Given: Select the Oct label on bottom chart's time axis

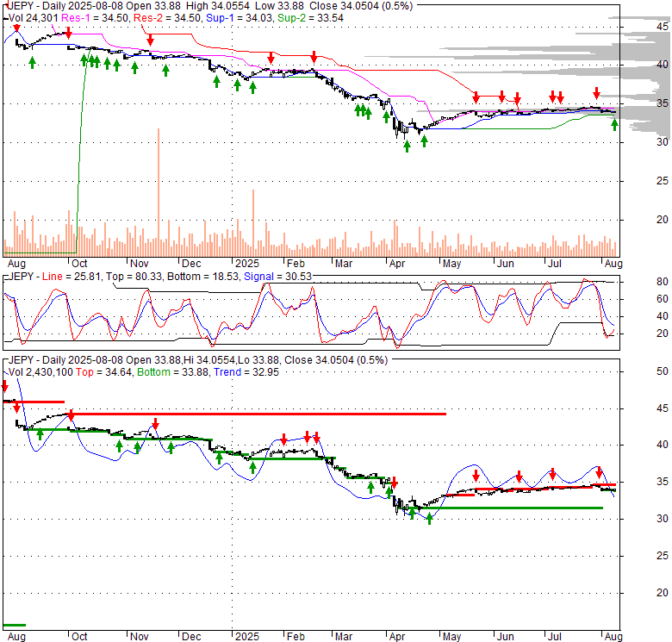Looking at the screenshot, I should point(78,637).
